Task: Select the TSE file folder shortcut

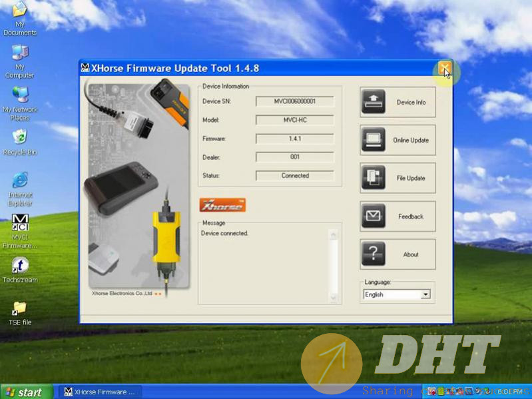Action: coord(20,313)
